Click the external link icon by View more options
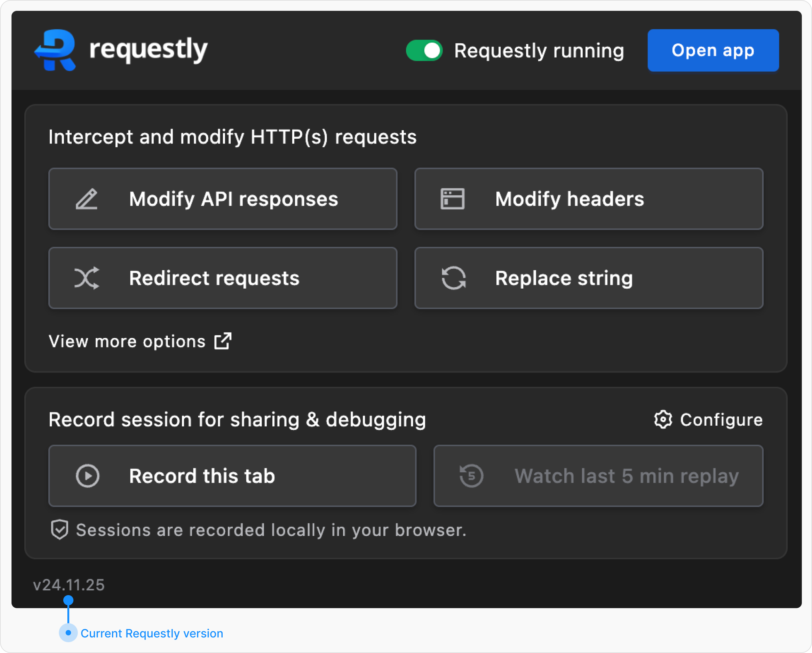The image size is (812, 653). click(x=223, y=341)
